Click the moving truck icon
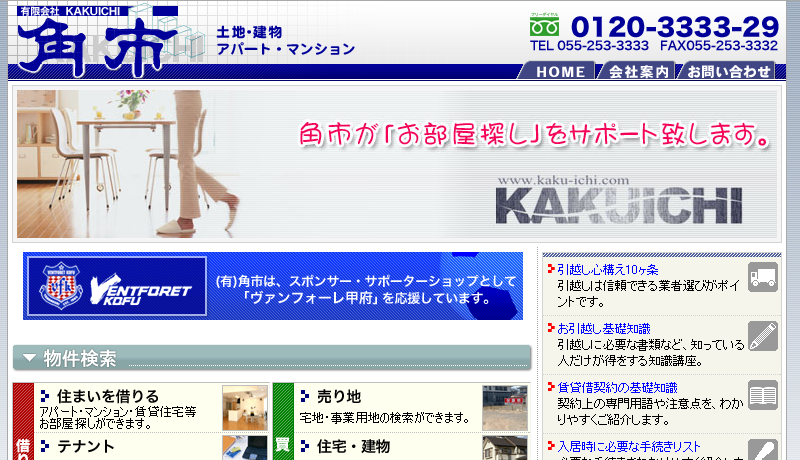Image resolution: width=800 pixels, height=460 pixels. tap(763, 277)
